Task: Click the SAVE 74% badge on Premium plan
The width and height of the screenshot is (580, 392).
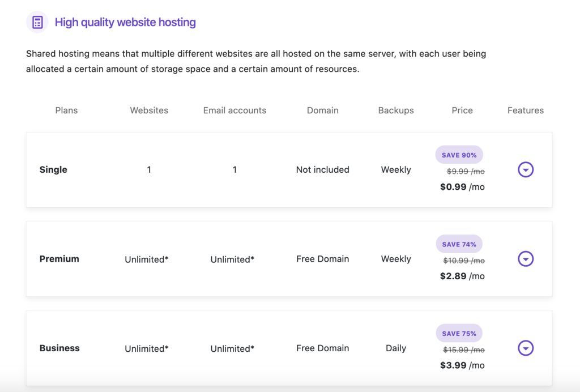Action: [x=459, y=244]
